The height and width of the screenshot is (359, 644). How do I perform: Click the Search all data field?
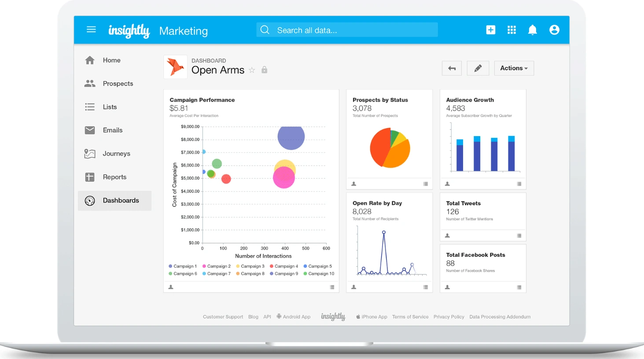(347, 30)
